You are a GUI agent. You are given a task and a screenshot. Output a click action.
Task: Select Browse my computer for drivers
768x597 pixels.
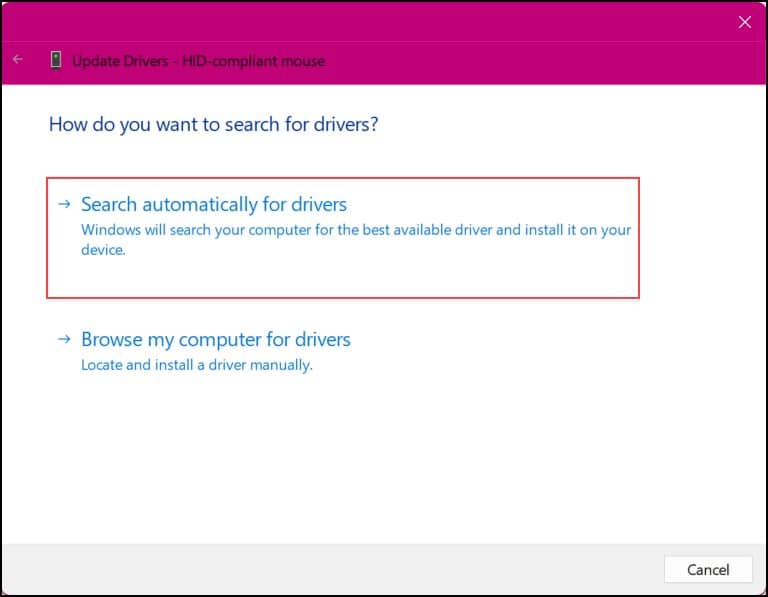coord(216,339)
